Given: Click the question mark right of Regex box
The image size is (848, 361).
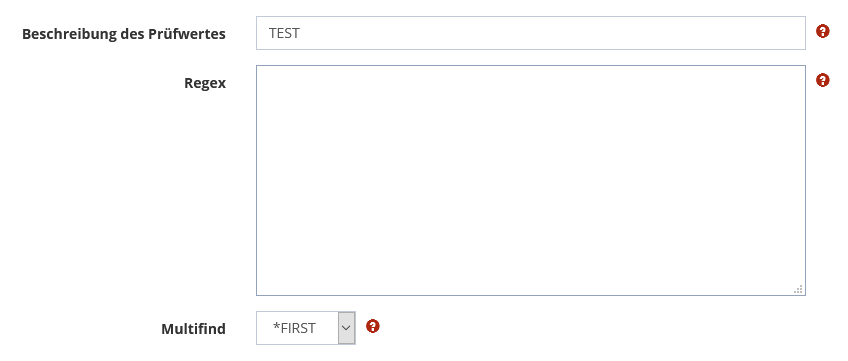Looking at the screenshot, I should tap(822, 81).
